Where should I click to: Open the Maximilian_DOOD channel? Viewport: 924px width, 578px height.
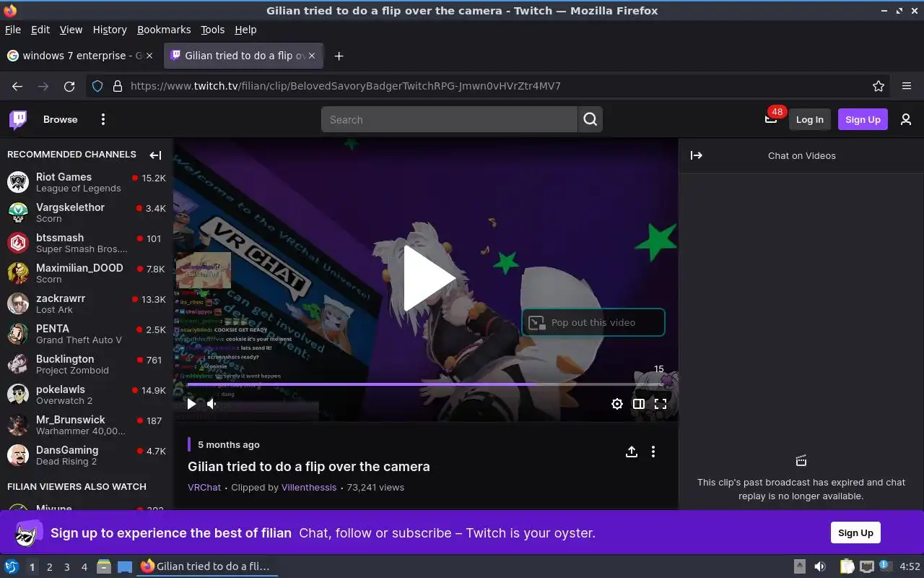(87, 273)
